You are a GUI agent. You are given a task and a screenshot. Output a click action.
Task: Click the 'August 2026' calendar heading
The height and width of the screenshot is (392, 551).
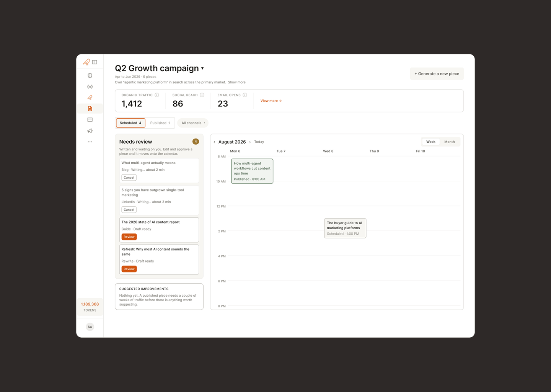pyautogui.click(x=232, y=142)
